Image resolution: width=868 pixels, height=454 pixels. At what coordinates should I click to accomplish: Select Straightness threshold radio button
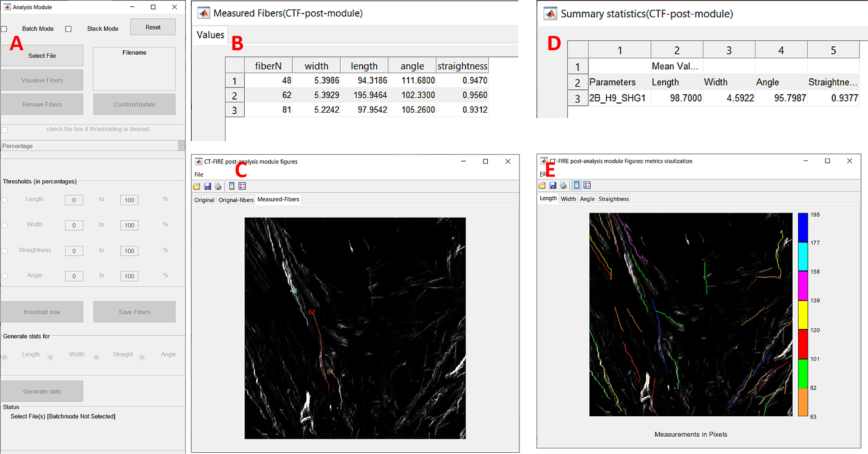5,251
